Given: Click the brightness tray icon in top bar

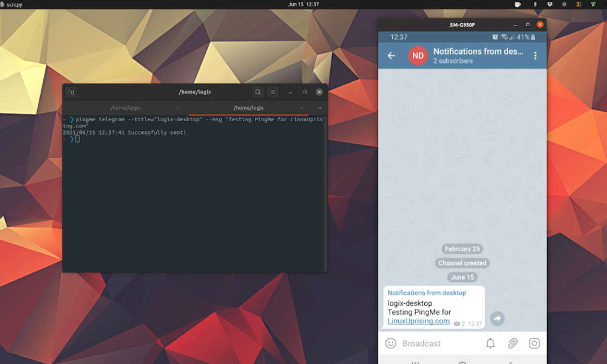Looking at the screenshot, I should pyautogui.click(x=564, y=4).
